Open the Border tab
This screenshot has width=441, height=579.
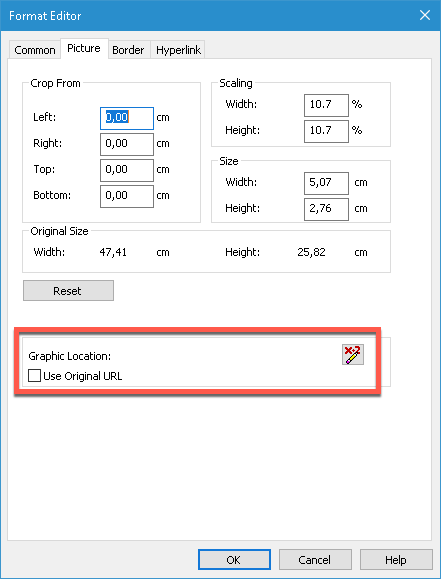tap(128, 50)
